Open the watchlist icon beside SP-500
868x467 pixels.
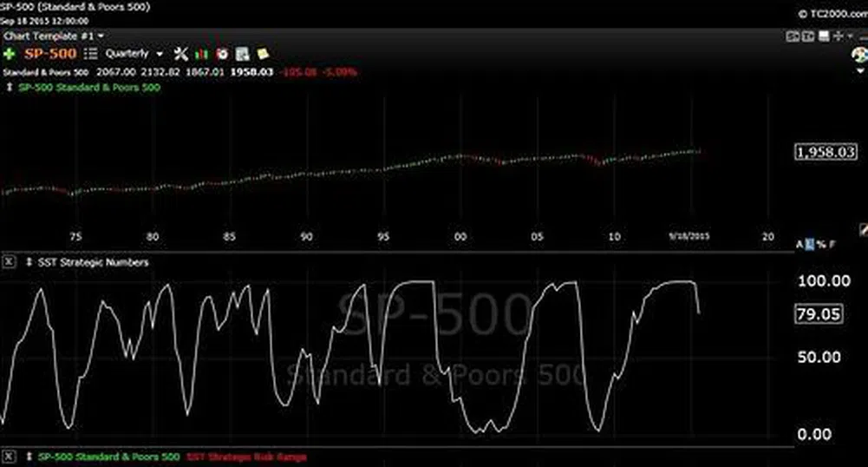(x=91, y=54)
